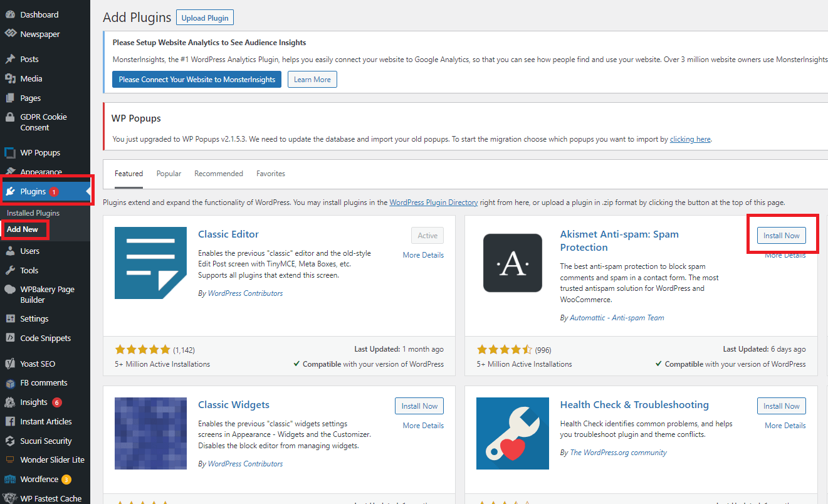The width and height of the screenshot is (828, 504).
Task: Click the Pages icon in sidebar
Action: [x=10, y=98]
